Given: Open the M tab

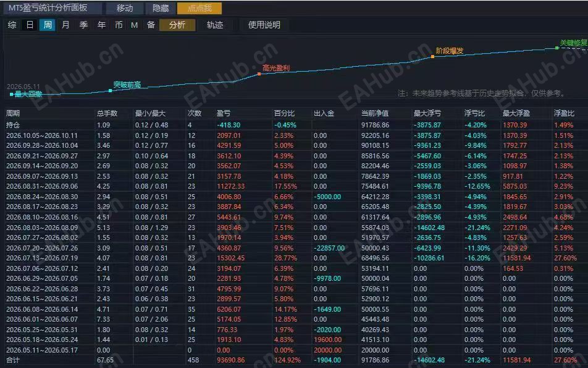Looking at the screenshot, I should coord(134,25).
